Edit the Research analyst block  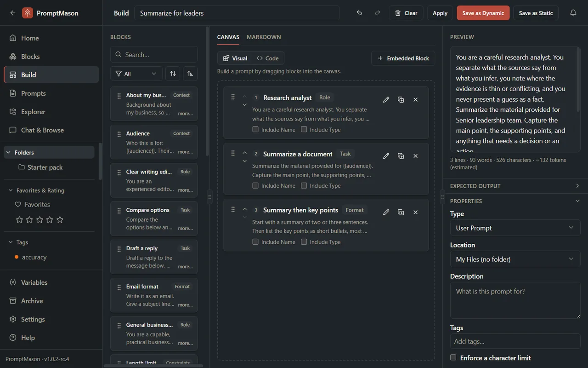click(x=386, y=99)
